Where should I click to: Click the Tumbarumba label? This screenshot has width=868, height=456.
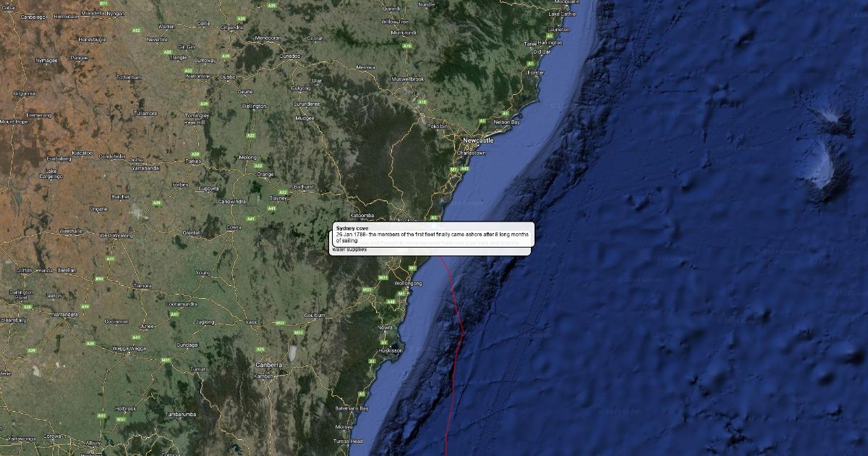point(181,414)
